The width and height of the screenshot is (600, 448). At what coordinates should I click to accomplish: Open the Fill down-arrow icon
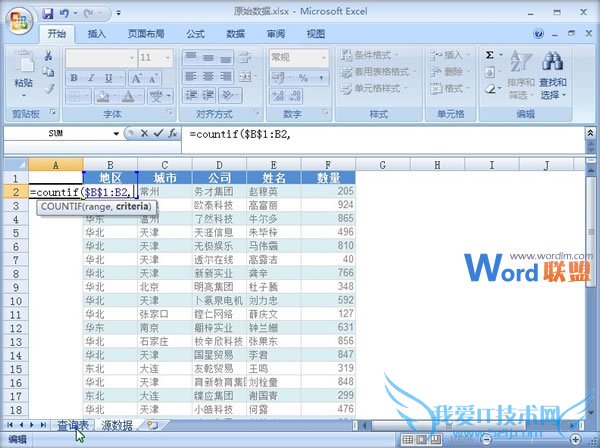tap(490, 72)
